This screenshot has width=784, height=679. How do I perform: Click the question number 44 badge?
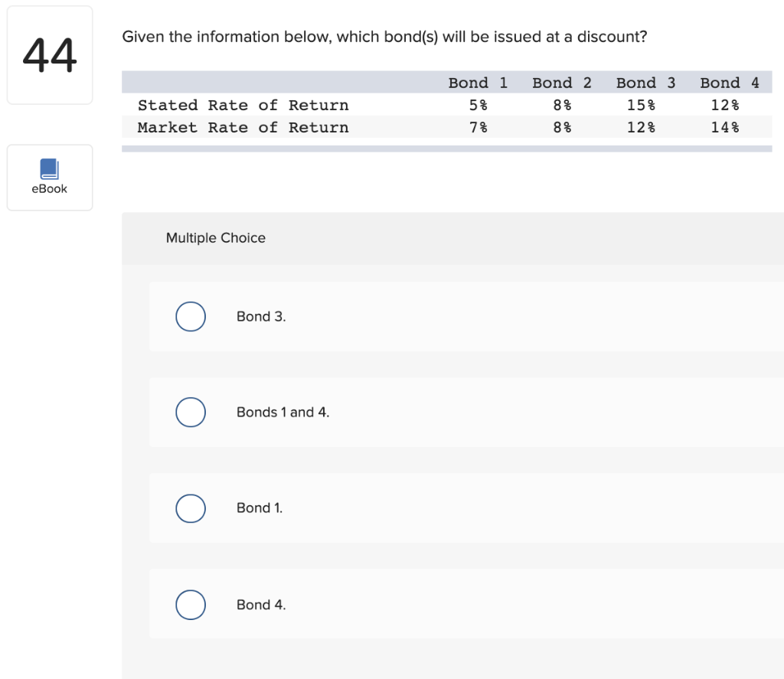pos(49,54)
